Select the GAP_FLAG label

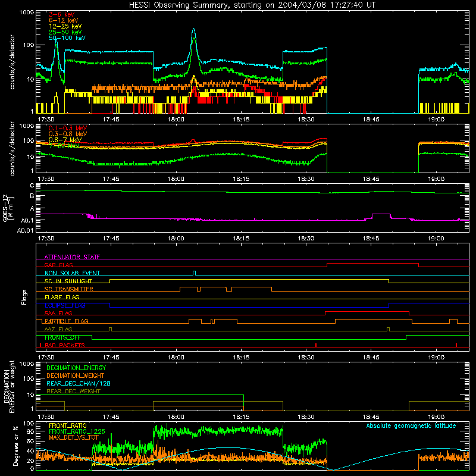click(58, 265)
